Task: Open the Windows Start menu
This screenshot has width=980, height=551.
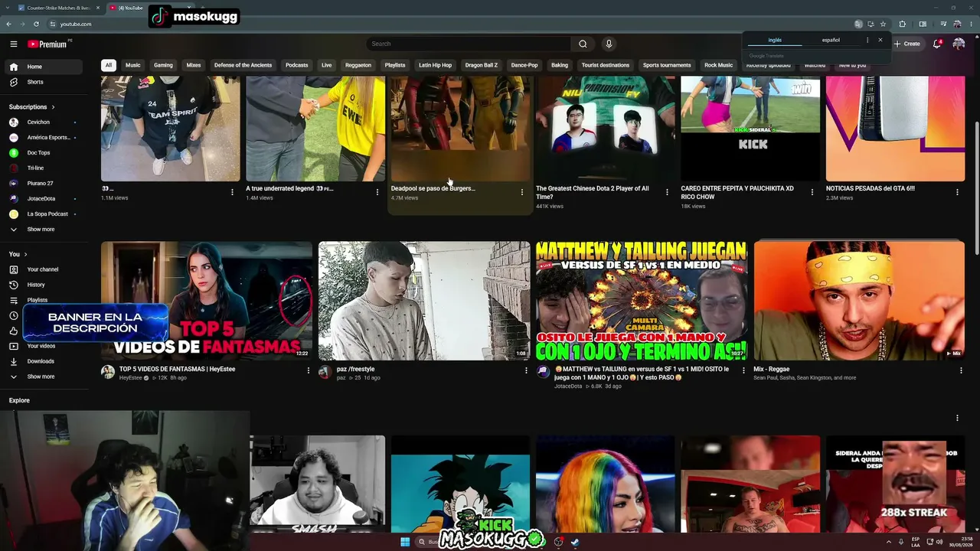Action: 405,542
